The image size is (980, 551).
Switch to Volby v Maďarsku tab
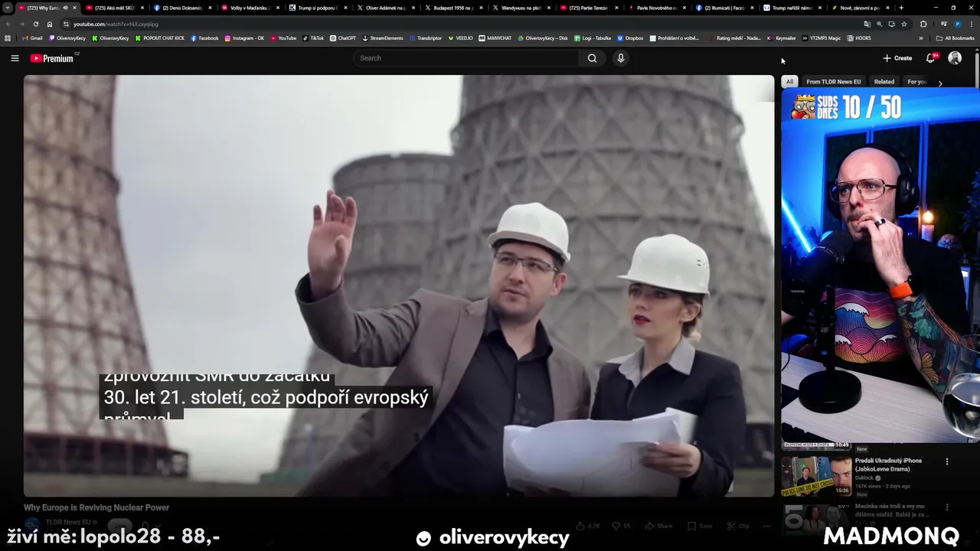tap(250, 8)
